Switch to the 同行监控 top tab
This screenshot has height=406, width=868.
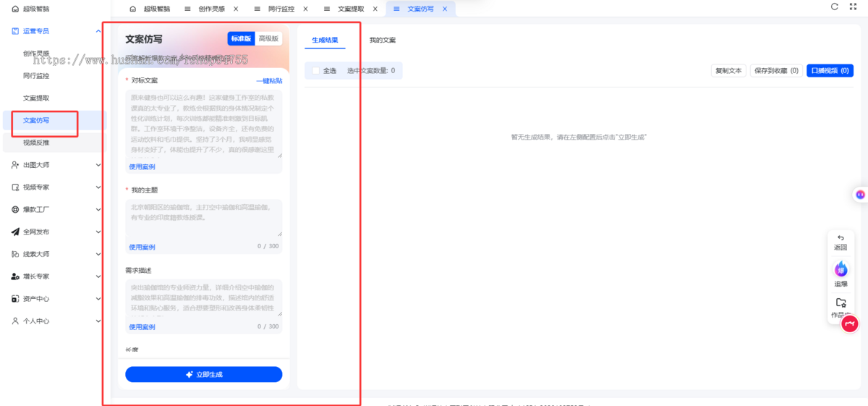coord(282,9)
